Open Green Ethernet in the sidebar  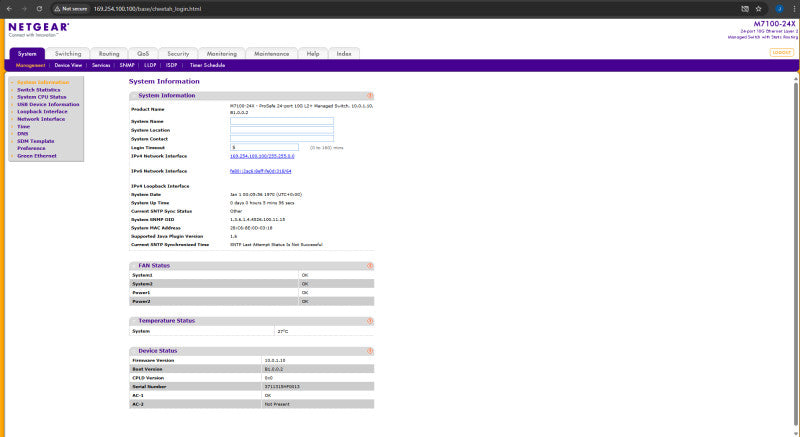37,156
